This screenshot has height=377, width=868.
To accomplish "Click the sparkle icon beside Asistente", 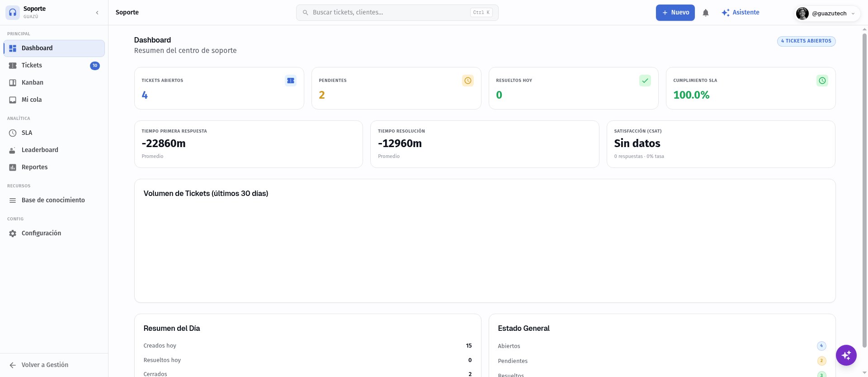I will pyautogui.click(x=726, y=13).
